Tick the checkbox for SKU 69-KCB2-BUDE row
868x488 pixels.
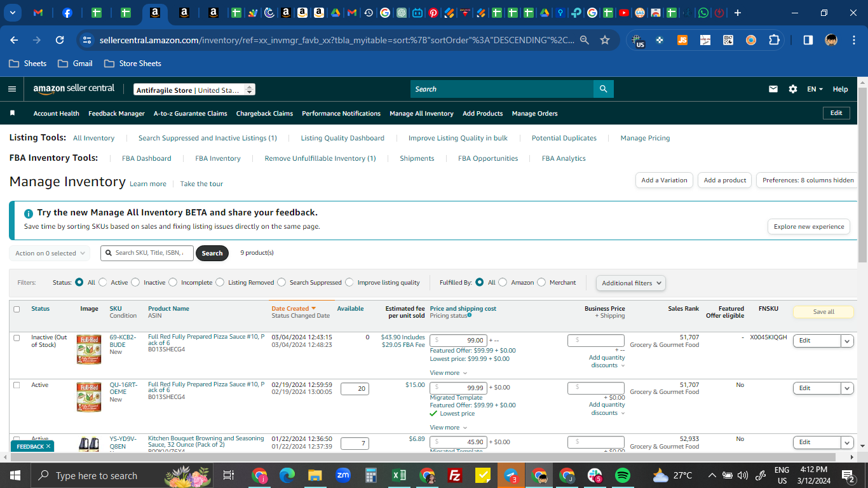17,337
